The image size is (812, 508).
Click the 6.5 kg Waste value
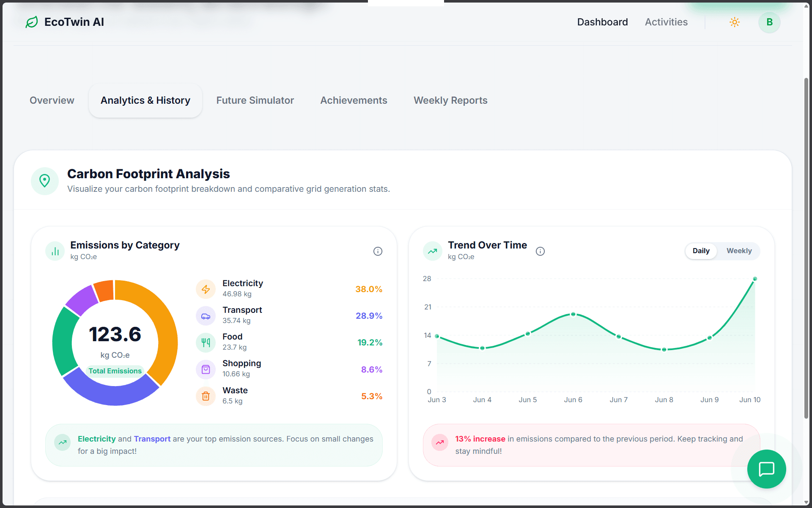(232, 401)
